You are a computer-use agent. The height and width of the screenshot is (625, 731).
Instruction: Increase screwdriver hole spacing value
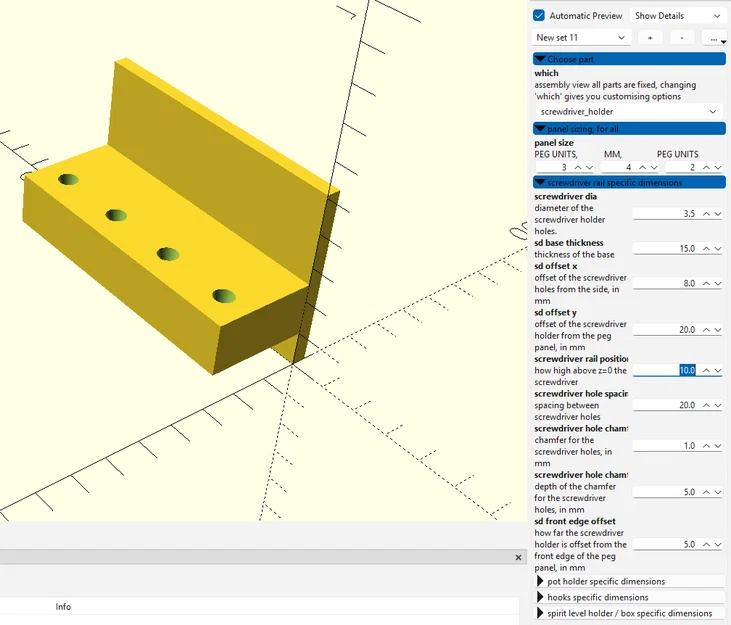pyautogui.click(x=706, y=405)
